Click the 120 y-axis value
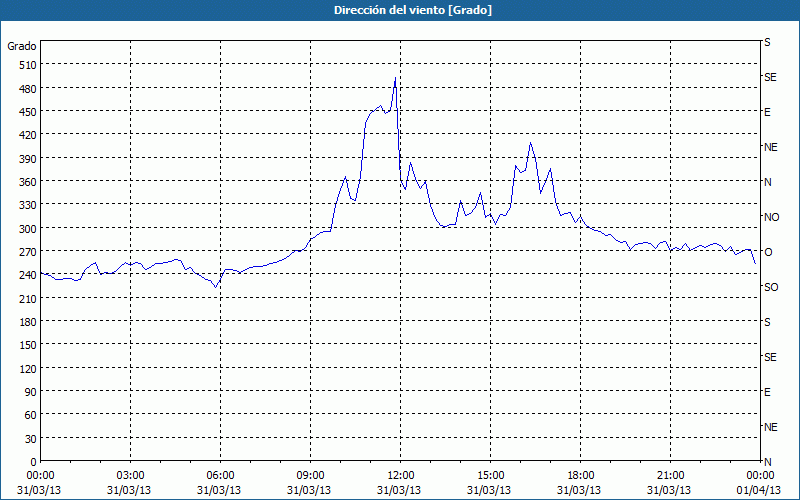 [x=28, y=368]
